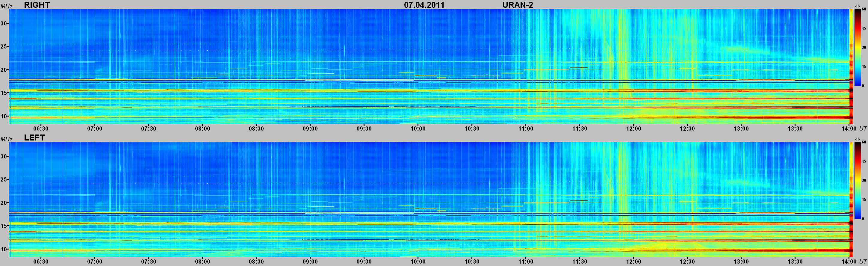Click the 06:30 tick on RIGHT panel time axis
This screenshot has width=868, height=266.
click(41, 129)
